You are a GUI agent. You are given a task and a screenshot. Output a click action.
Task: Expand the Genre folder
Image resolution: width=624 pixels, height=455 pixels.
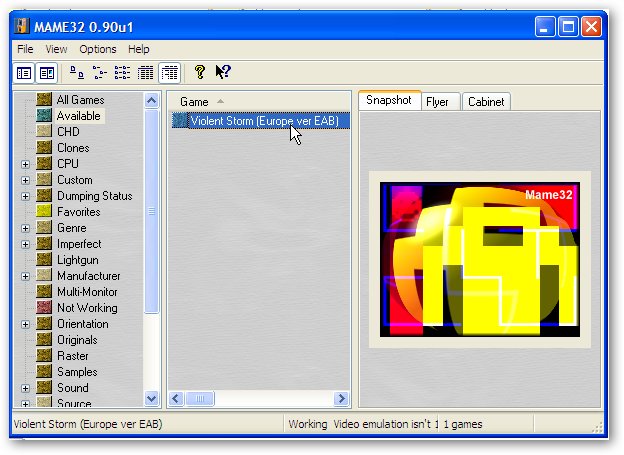click(25, 228)
